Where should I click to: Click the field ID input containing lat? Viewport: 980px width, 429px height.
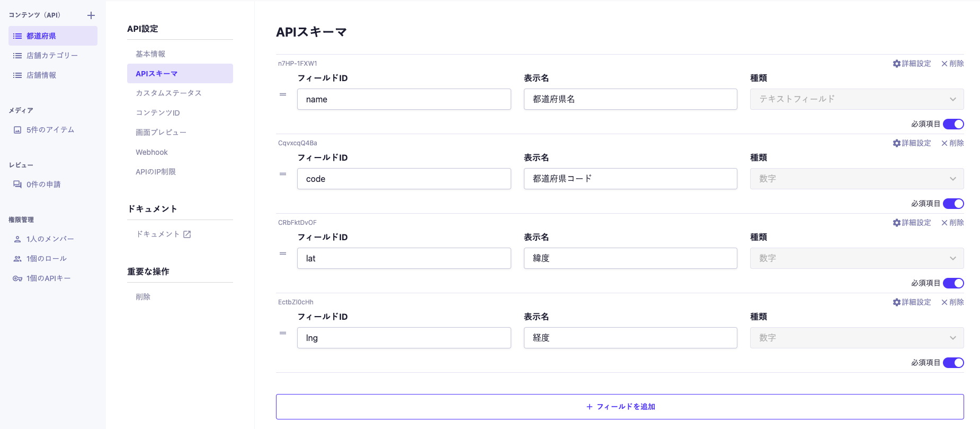tap(404, 258)
